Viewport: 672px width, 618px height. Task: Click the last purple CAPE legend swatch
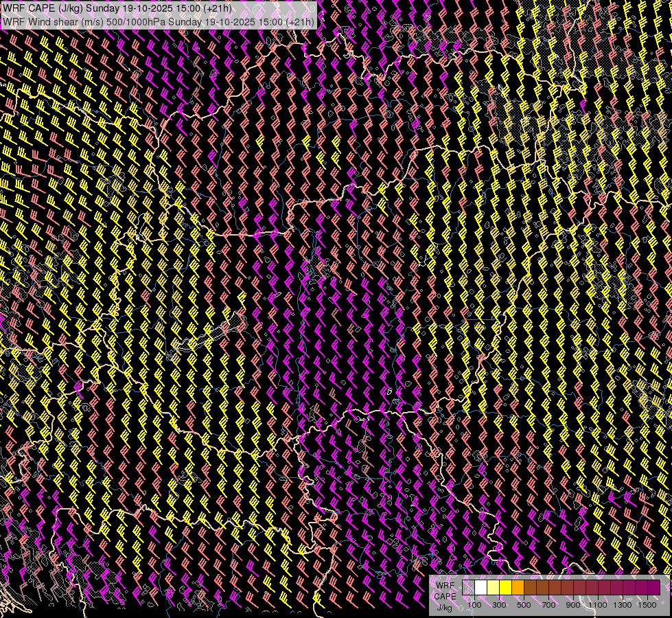[653, 588]
